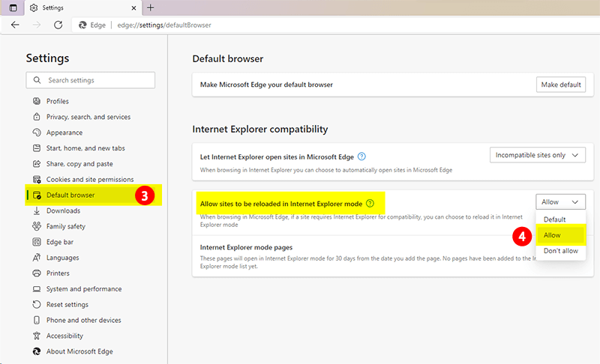Screen dimensions: 600x364
Task: Open Phone and other devices
Action: [x=84, y=321]
